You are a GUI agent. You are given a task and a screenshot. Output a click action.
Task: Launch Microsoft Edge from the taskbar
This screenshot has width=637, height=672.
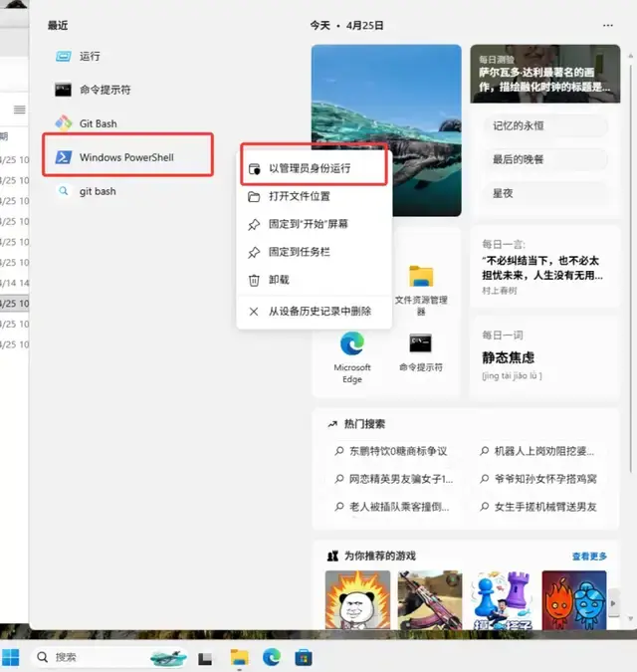271,657
